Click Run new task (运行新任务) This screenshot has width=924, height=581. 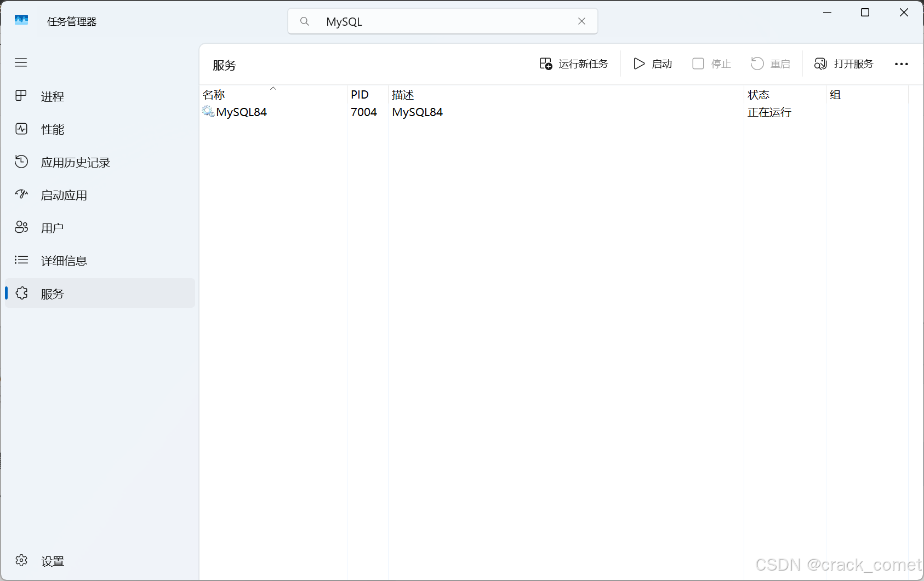click(574, 64)
